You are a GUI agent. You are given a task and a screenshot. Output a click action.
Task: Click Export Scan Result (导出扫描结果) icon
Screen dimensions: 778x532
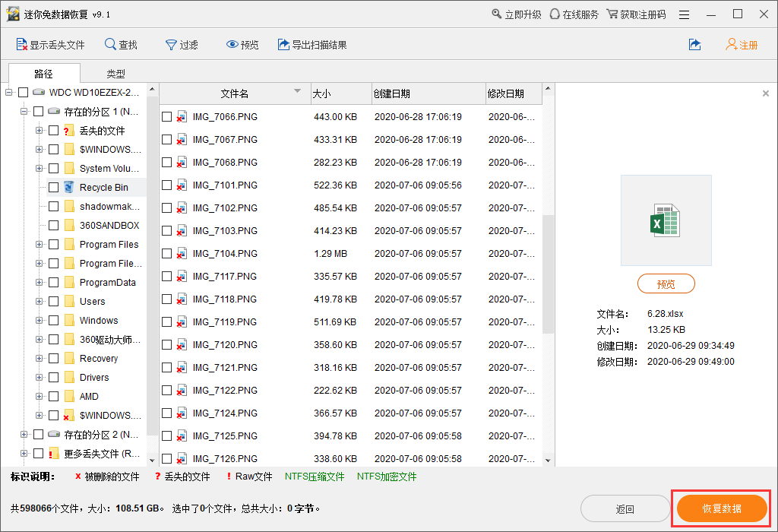283,45
